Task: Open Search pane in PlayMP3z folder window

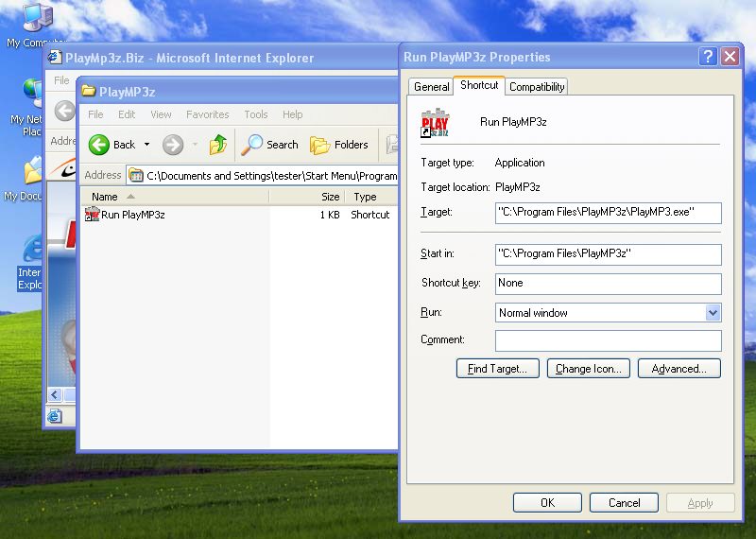Action: 270,145
